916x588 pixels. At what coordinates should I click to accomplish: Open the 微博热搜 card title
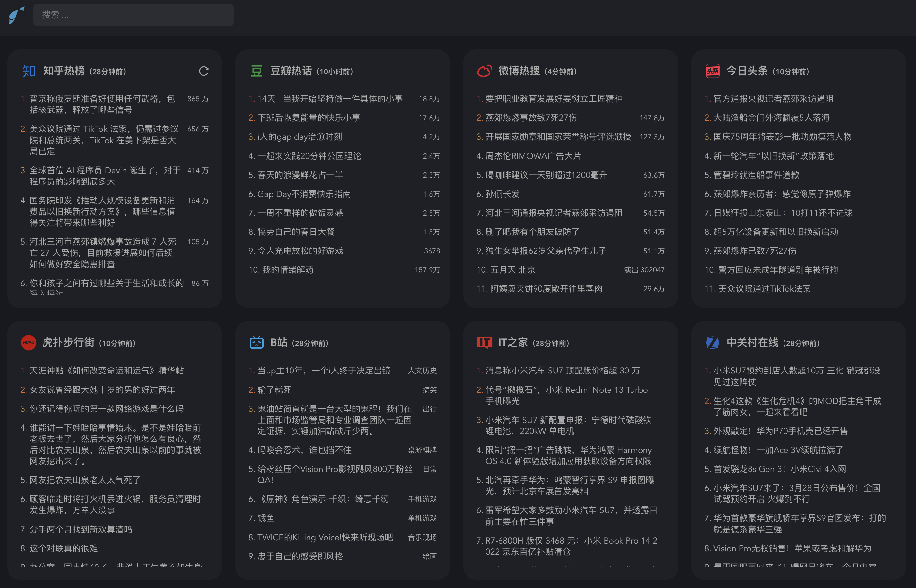pos(519,71)
